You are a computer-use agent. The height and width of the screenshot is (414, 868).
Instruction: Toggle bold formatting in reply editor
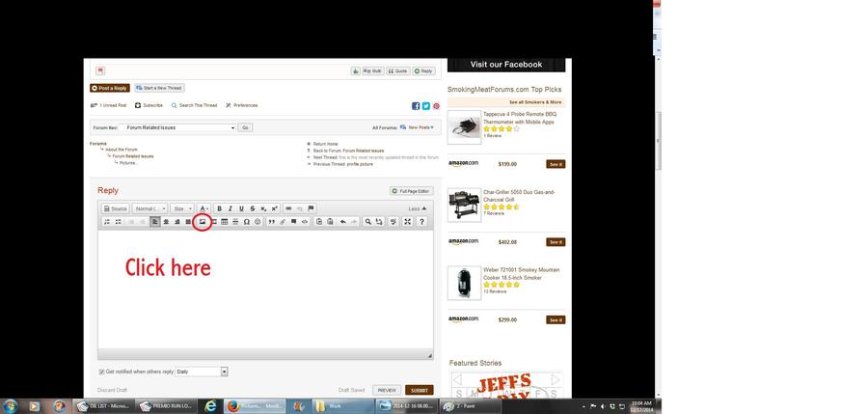tap(219, 208)
